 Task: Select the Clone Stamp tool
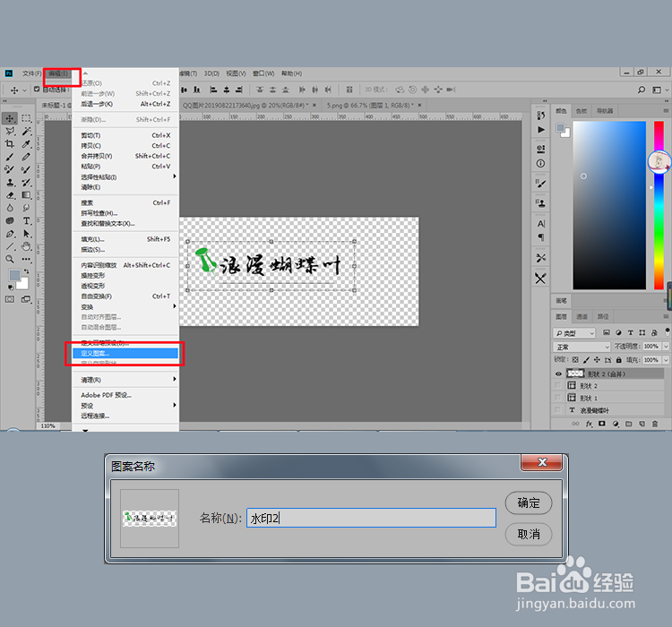tap(10, 183)
